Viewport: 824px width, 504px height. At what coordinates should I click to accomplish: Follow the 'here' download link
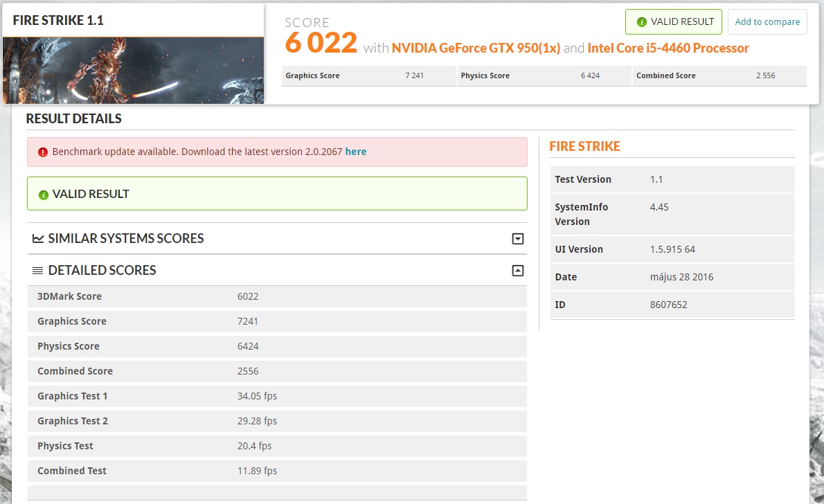356,152
